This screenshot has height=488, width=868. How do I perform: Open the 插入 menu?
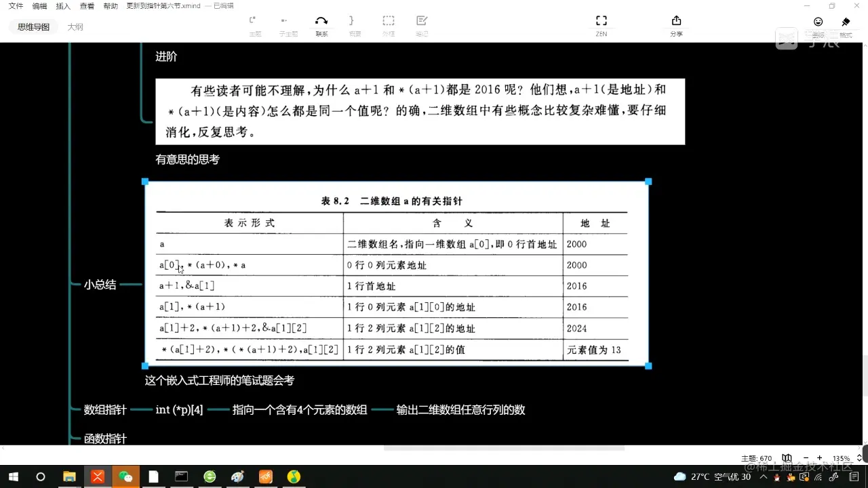(62, 5)
